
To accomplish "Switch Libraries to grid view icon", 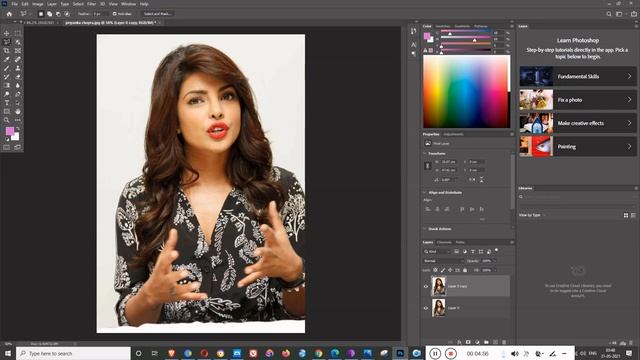I will tap(626, 215).
